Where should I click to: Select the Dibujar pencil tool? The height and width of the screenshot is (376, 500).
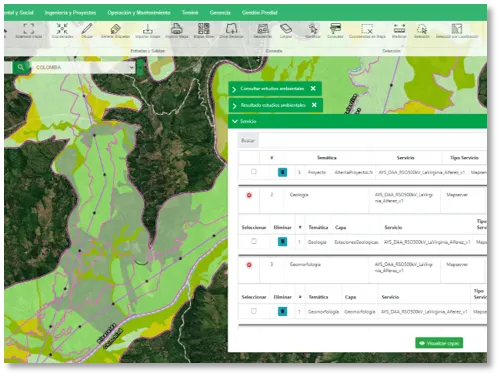[87, 28]
